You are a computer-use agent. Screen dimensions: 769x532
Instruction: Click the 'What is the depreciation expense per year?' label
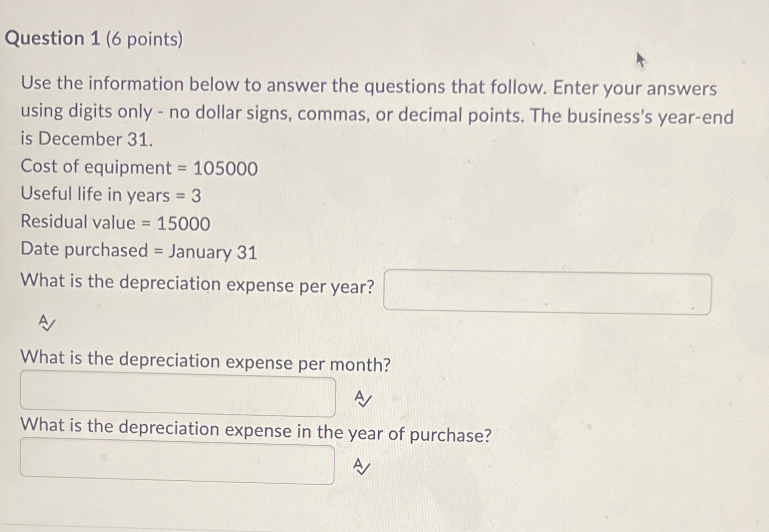(197, 284)
